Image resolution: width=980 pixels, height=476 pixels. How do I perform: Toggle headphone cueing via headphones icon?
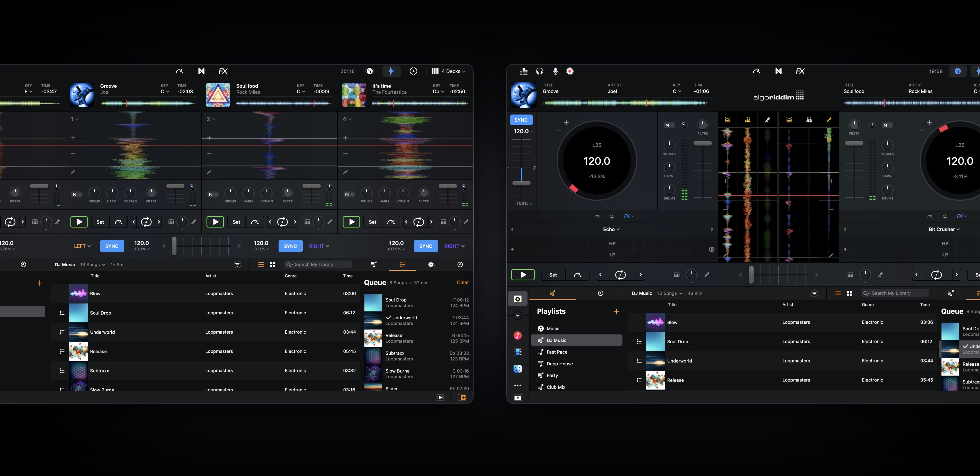click(x=540, y=71)
